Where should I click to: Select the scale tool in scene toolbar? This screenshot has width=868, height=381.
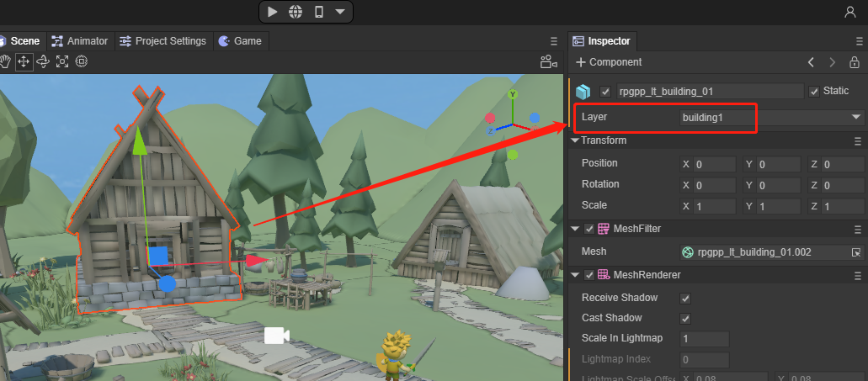click(62, 61)
